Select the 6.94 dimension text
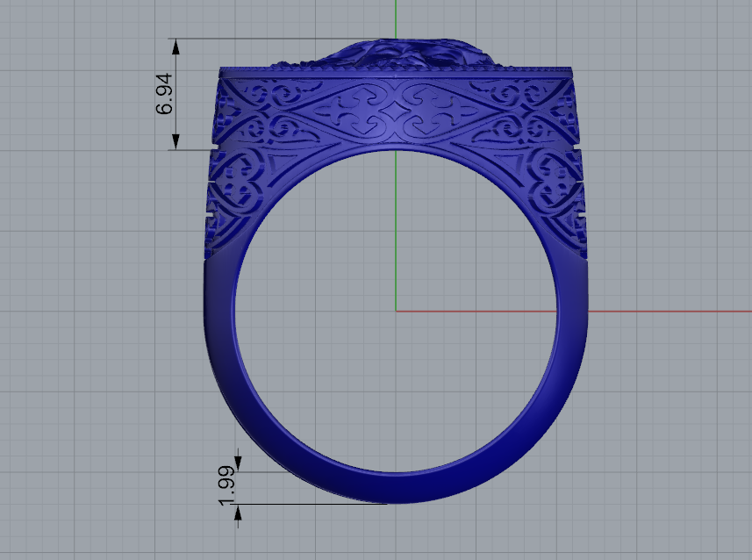This screenshot has width=752, height=560. pos(164,94)
